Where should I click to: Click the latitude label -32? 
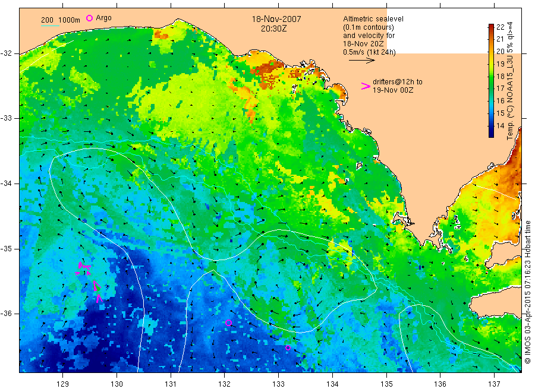(6, 53)
